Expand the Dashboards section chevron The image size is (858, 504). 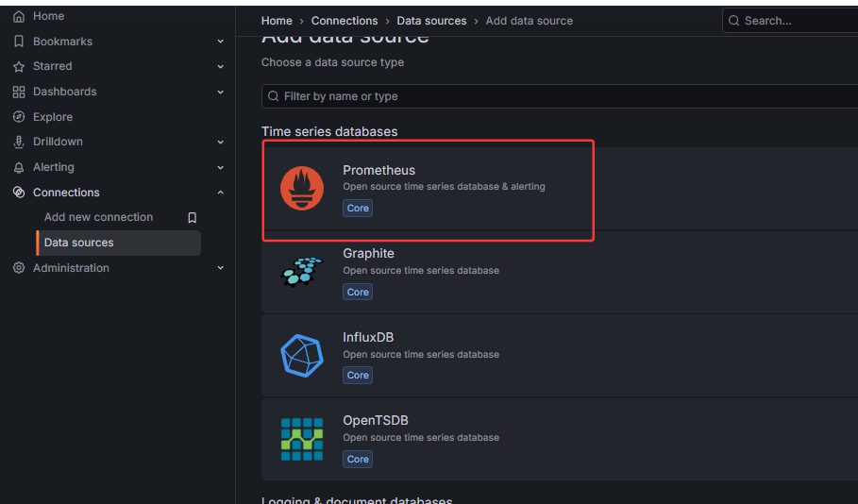click(221, 92)
